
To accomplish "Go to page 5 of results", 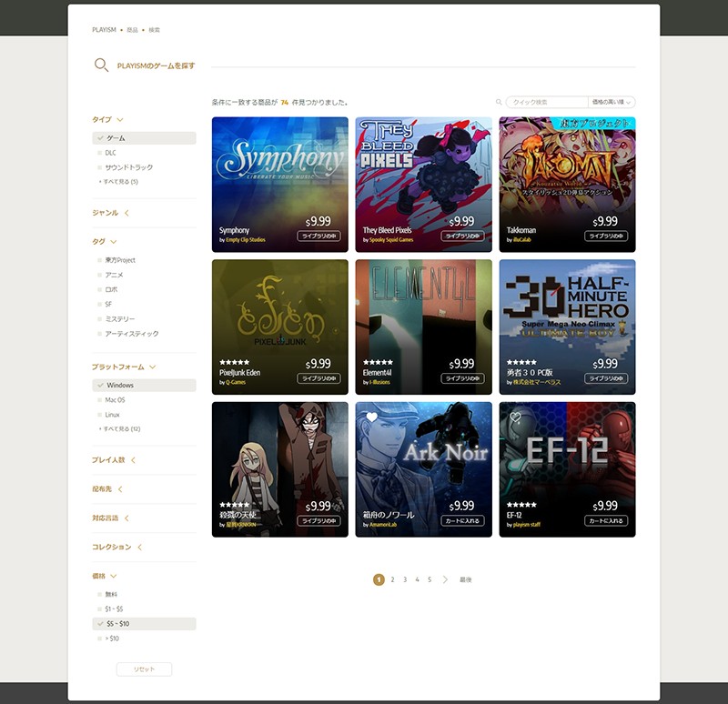I will point(430,579).
